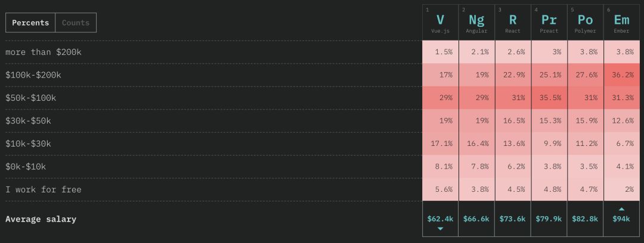This screenshot has height=243, width=644.
Task: Click Vue.js 1.5% cell
Action: (x=440, y=52)
